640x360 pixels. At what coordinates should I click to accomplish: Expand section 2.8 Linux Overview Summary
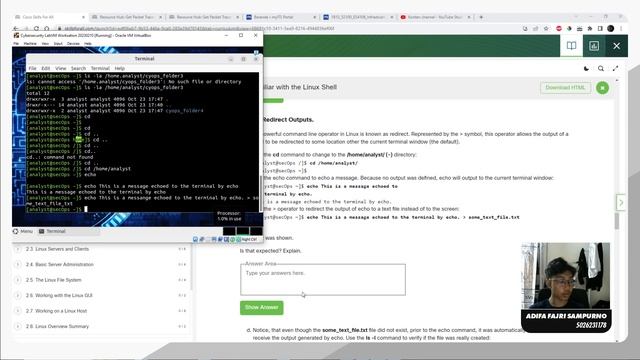[x=18, y=327]
